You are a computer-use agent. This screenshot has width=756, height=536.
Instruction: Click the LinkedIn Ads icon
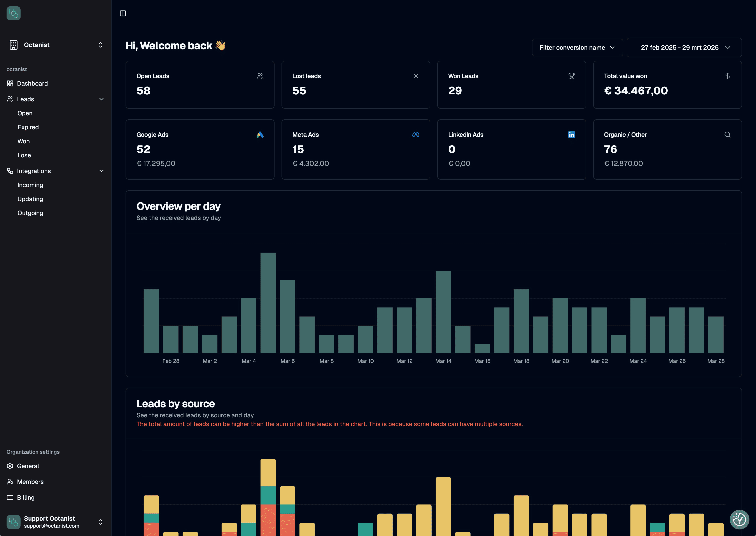pyautogui.click(x=572, y=134)
